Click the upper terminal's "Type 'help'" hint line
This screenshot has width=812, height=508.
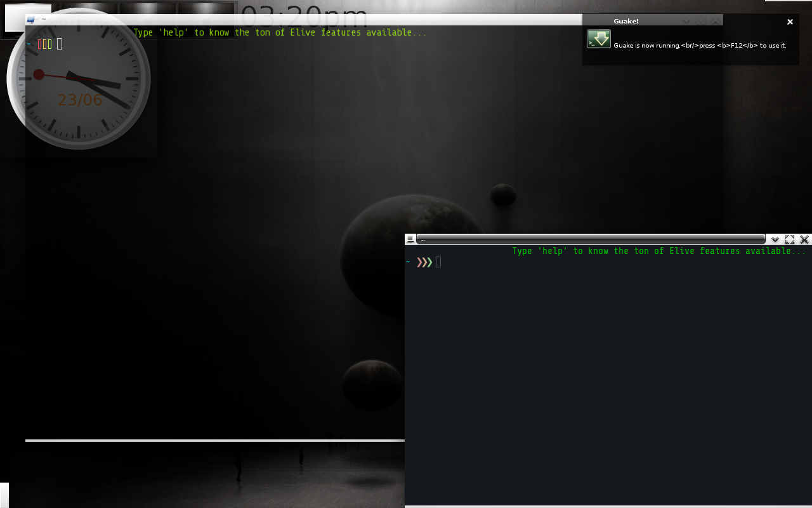(280, 32)
